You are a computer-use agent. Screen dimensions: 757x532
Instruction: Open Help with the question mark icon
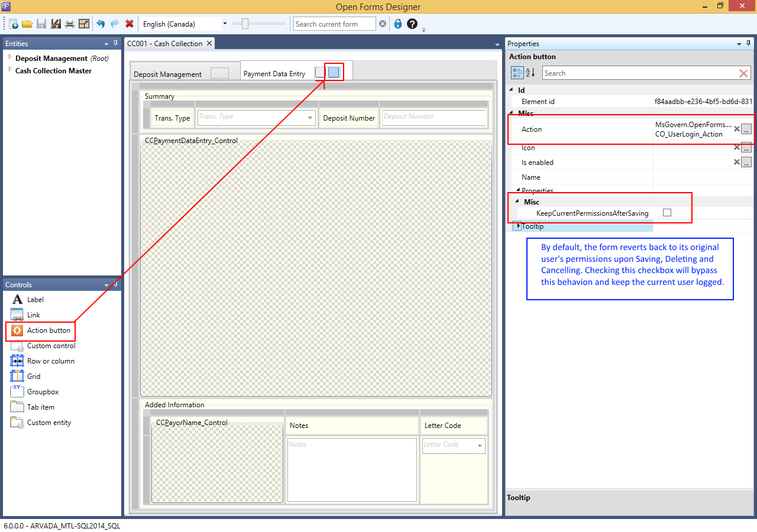point(412,24)
